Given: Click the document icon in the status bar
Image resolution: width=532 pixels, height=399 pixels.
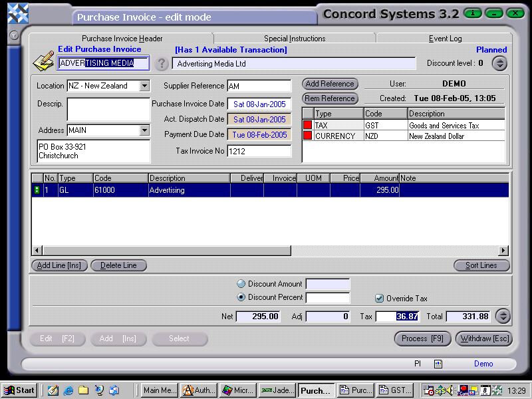Looking at the screenshot, I should (x=437, y=364).
